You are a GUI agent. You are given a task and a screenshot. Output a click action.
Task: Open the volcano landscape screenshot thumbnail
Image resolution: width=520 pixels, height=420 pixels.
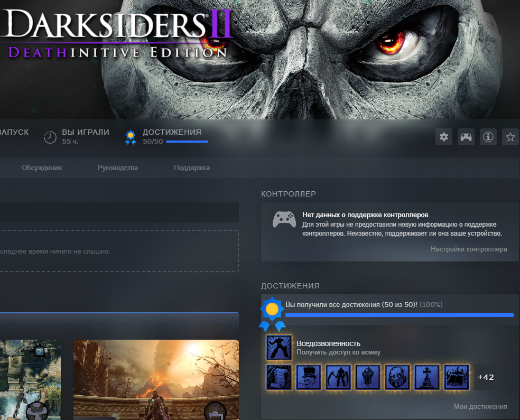pyautogui.click(x=156, y=379)
